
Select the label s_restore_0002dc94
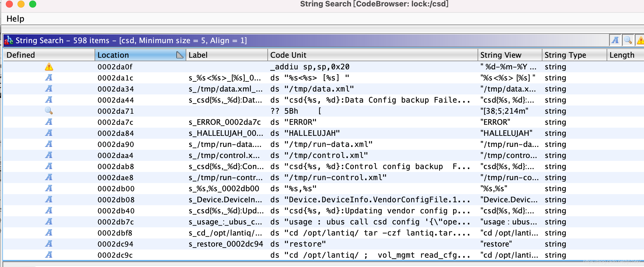pyautogui.click(x=226, y=244)
